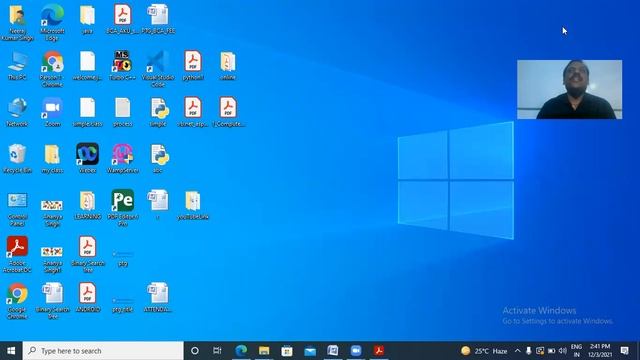Open the Action Center notifications
640x360 pixels.
pos(624,351)
